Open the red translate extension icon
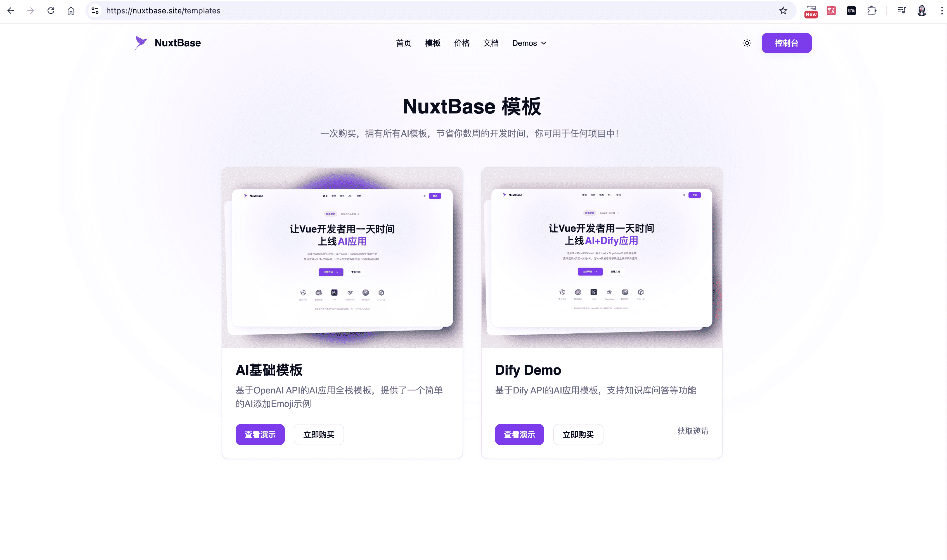 [x=831, y=11]
